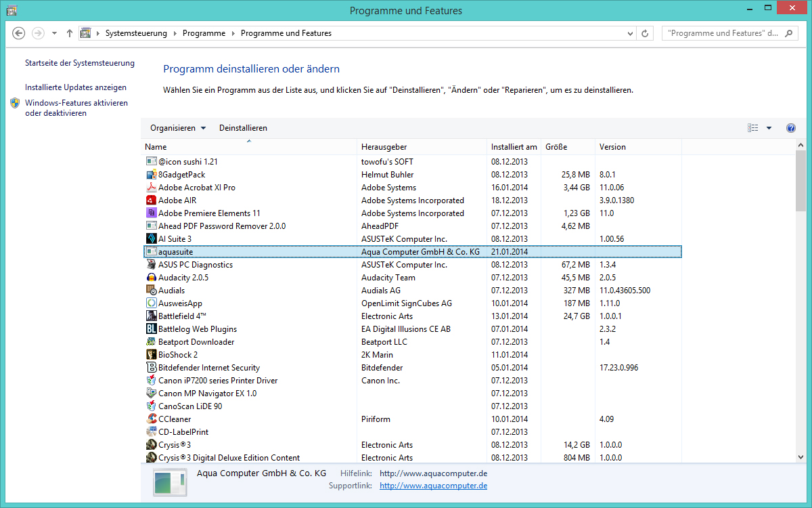Screen dimensions: 812x508
Task: Click Programme in the breadcrumb path
Action: coord(204,33)
